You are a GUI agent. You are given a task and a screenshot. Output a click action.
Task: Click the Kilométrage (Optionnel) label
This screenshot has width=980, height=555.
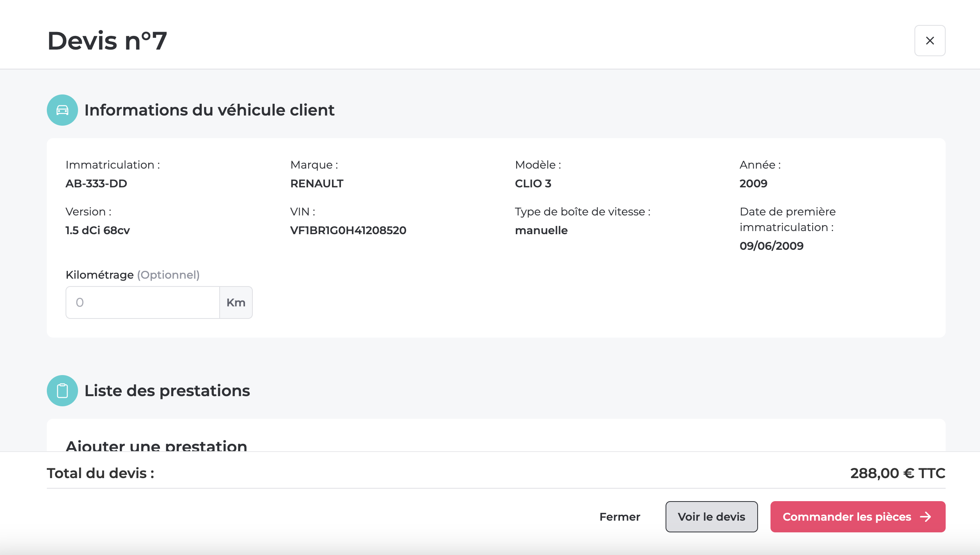[133, 275]
